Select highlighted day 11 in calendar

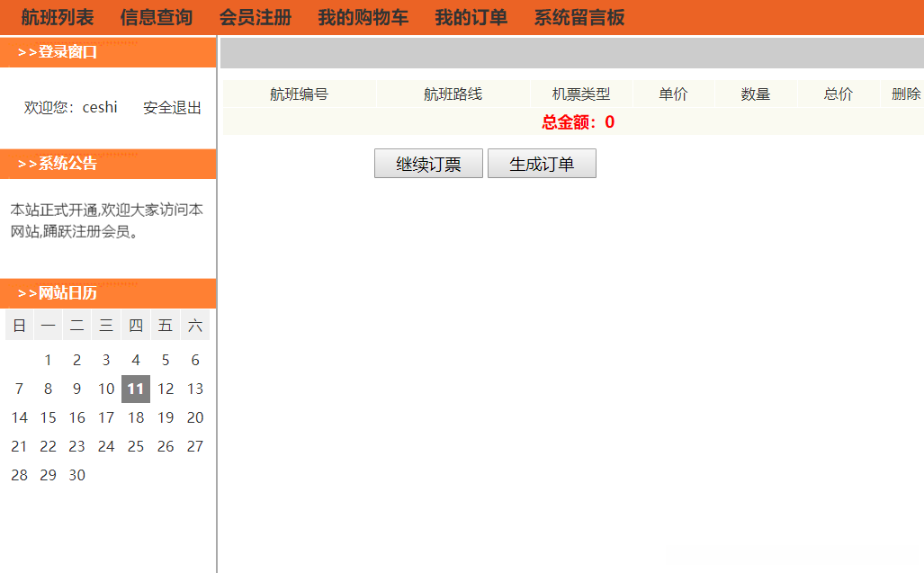coord(136,389)
